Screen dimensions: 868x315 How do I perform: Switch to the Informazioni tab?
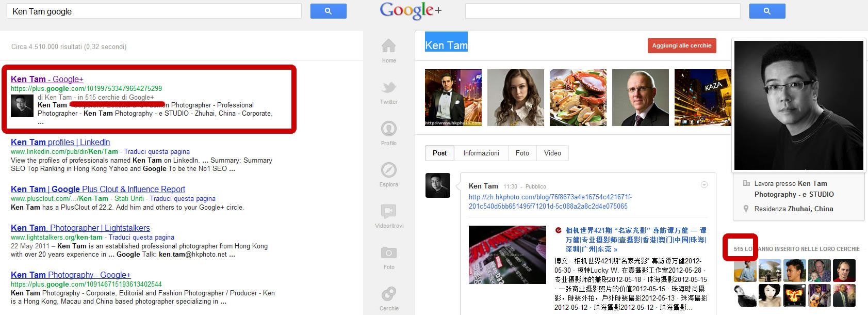click(481, 153)
